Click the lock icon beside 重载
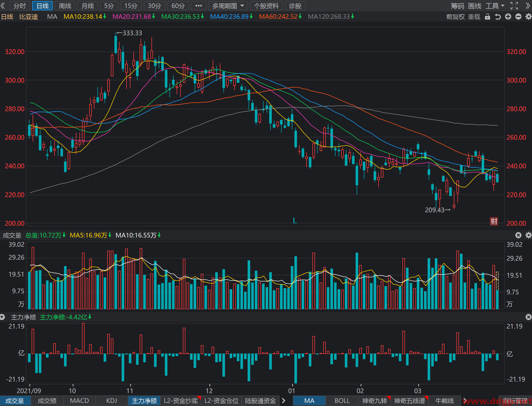This screenshot has width=532, height=406. pyautogui.click(x=487, y=17)
